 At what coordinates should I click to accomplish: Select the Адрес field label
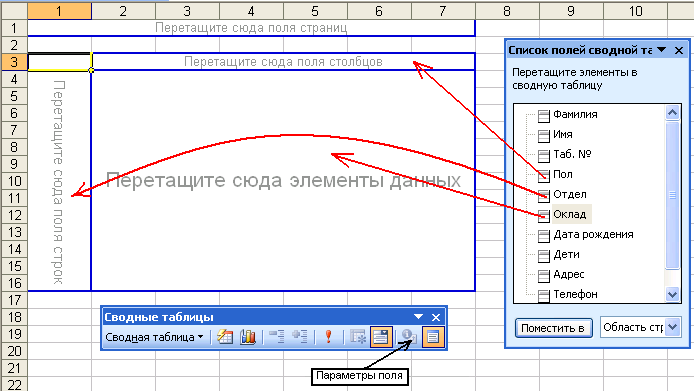569,274
